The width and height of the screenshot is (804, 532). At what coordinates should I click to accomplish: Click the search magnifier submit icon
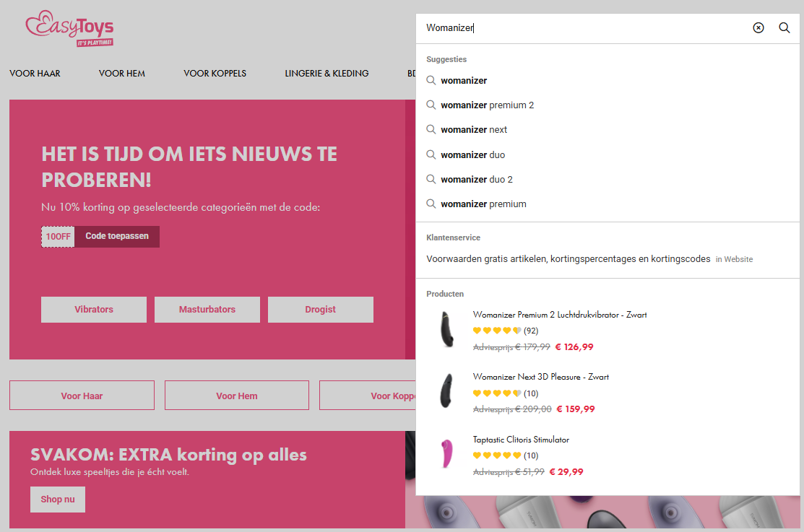click(x=784, y=27)
